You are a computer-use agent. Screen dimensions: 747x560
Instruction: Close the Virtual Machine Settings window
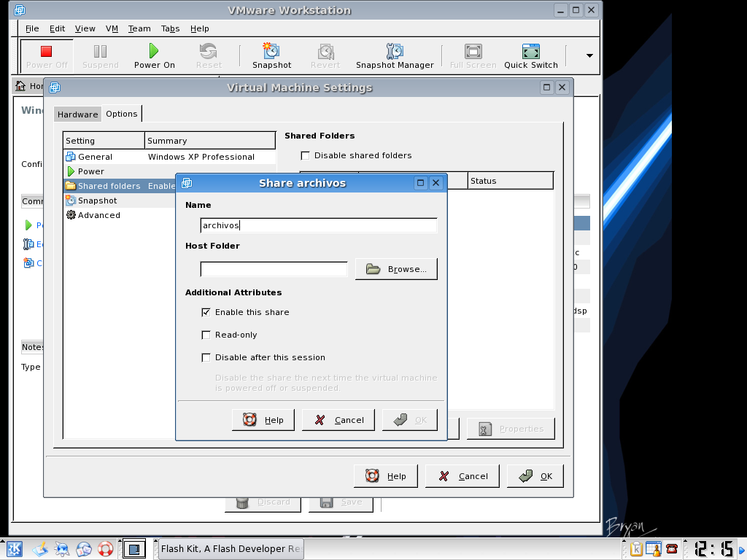pos(562,87)
